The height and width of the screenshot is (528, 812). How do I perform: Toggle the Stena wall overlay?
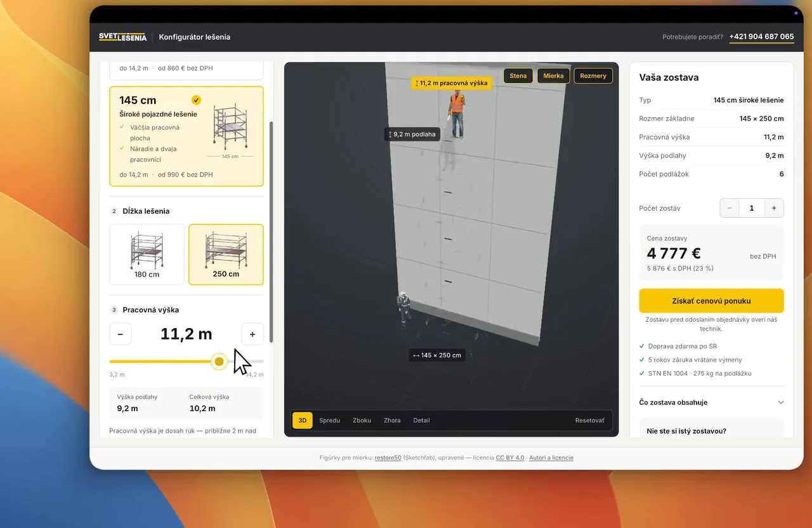tap(518, 76)
